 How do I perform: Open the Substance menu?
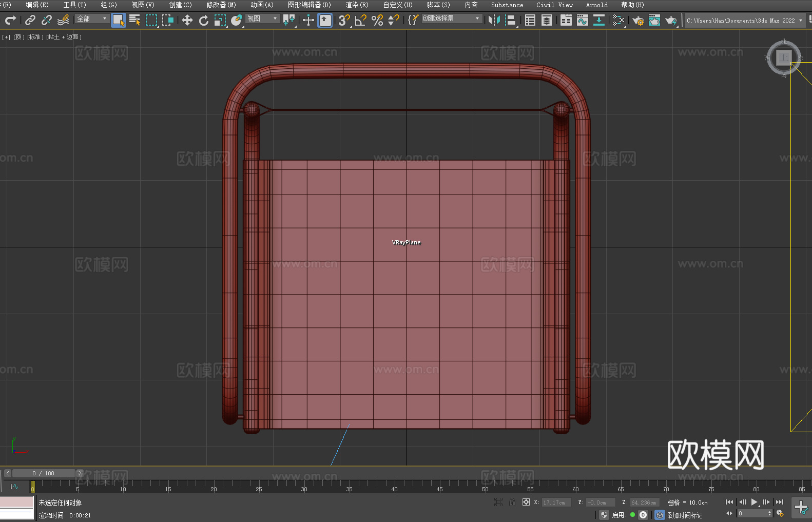tap(507, 5)
